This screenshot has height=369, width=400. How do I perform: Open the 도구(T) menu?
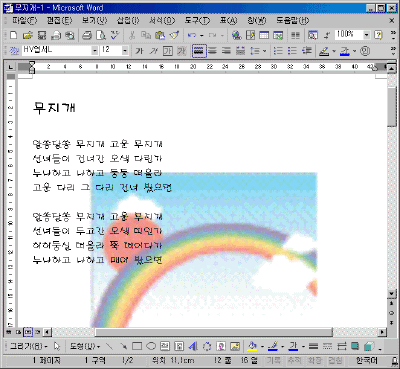(197, 21)
